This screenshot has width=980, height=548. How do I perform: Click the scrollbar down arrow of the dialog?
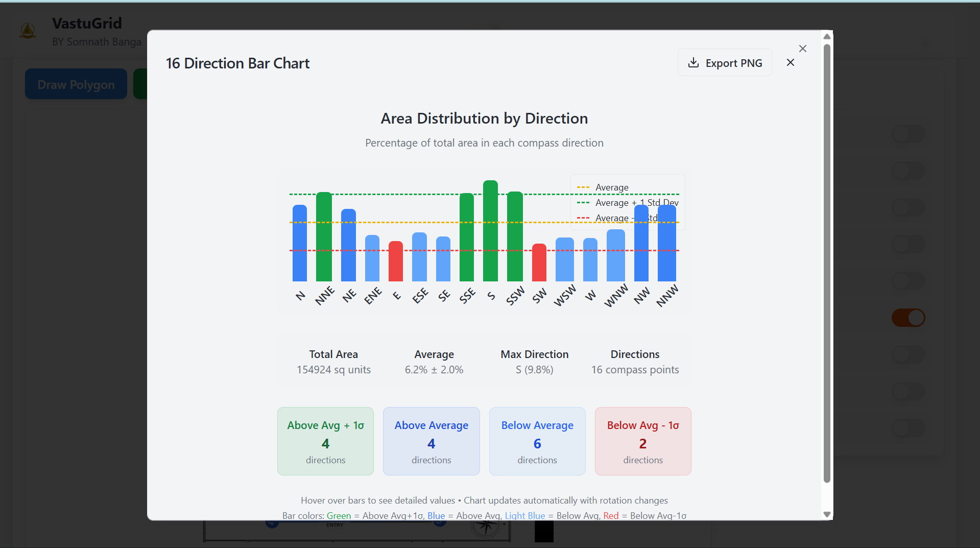point(826,514)
